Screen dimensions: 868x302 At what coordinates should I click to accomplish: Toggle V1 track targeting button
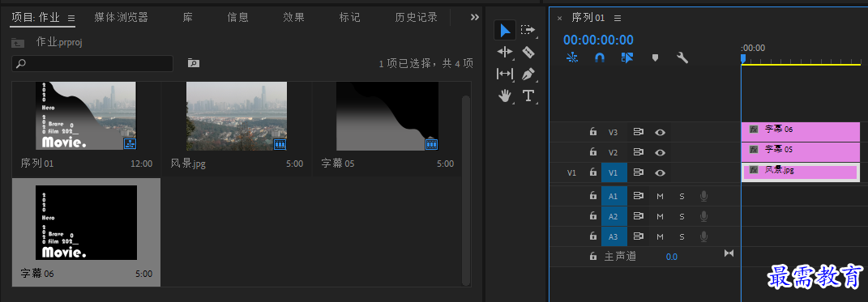[x=614, y=172]
